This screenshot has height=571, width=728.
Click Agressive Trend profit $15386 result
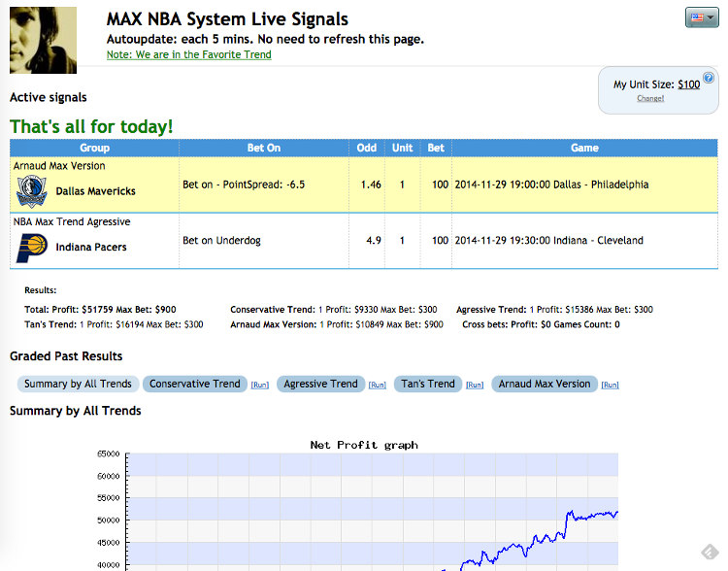click(555, 310)
